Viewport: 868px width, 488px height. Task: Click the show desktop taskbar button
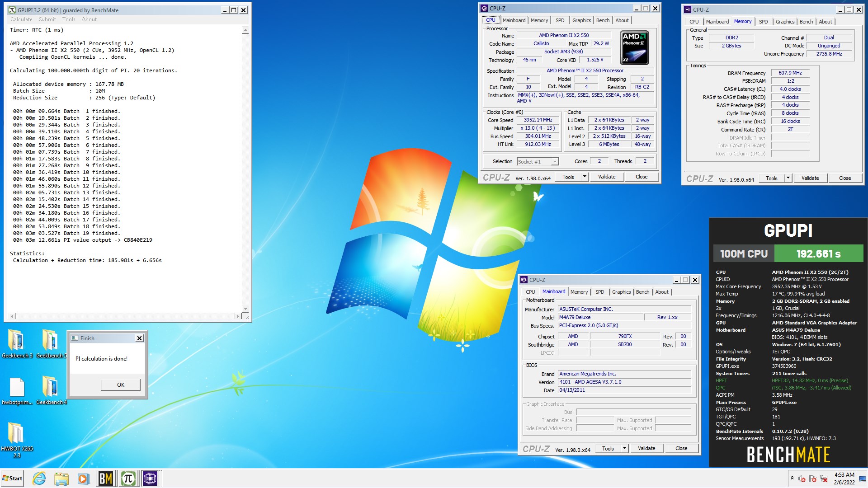click(863, 479)
